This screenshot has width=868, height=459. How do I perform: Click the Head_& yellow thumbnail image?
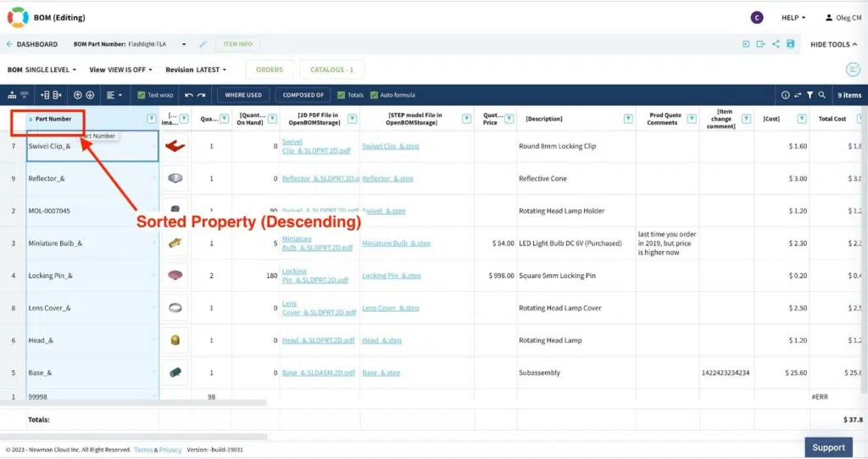175,340
